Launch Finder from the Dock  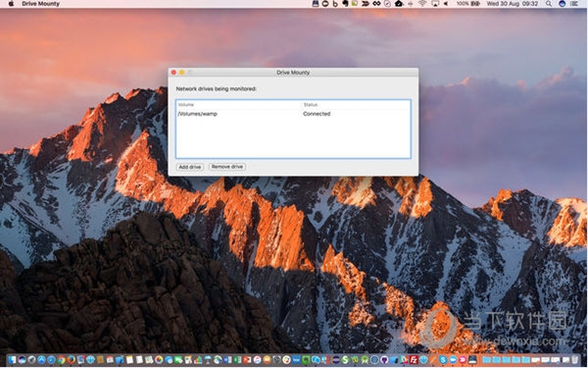(x=12, y=360)
